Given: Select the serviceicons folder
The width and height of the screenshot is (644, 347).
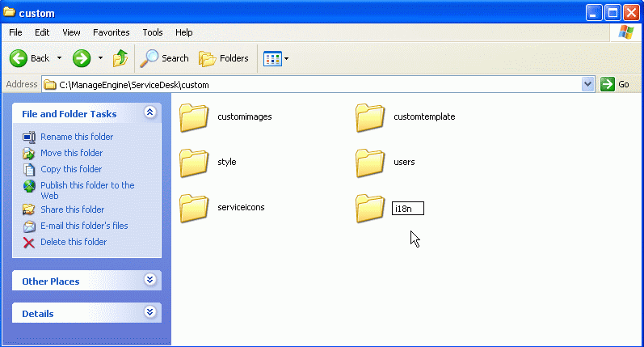Looking at the screenshot, I should [194, 208].
